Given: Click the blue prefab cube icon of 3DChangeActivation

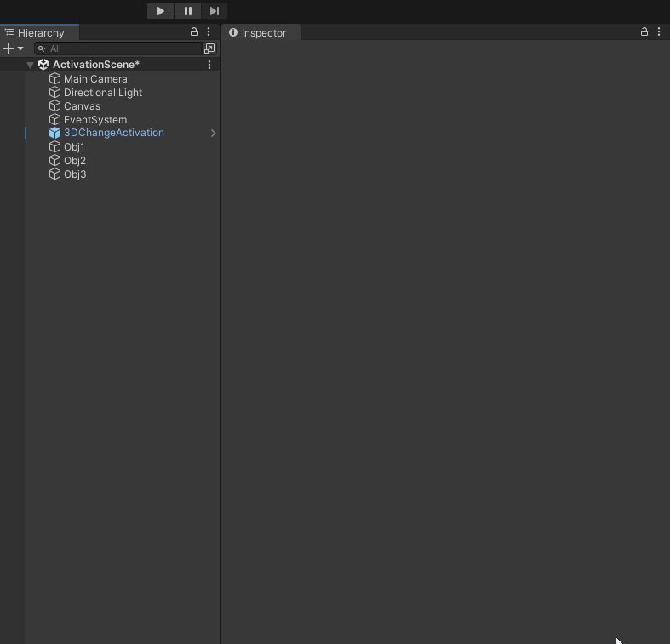Looking at the screenshot, I should pos(54,133).
